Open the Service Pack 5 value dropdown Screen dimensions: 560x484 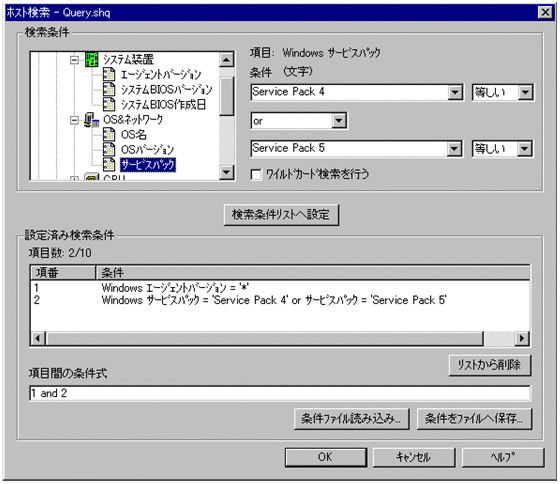(x=454, y=149)
